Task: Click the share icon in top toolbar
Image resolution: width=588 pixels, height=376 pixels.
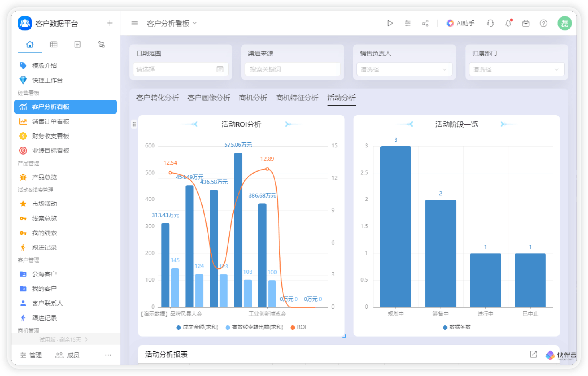Action: click(x=425, y=23)
